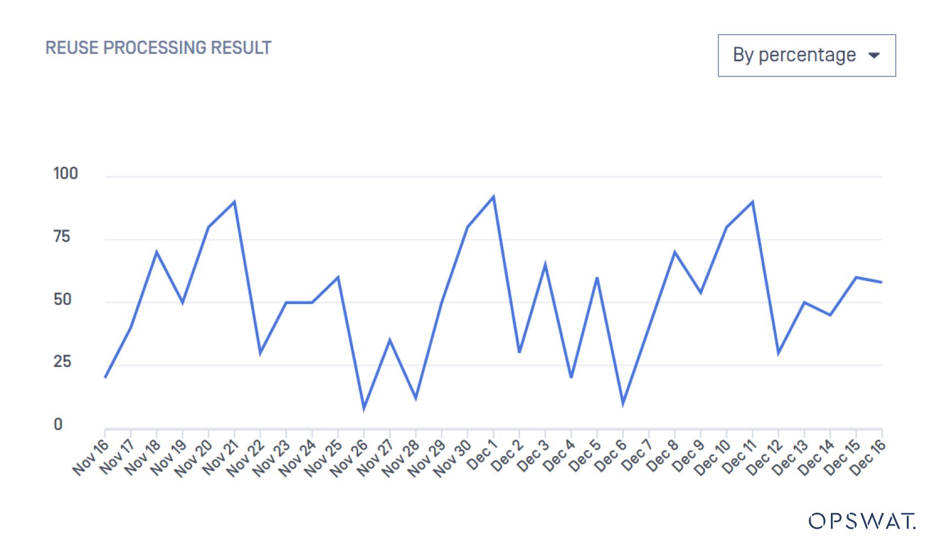942x560 pixels.
Task: Select the Dec 1 peak on the line
Action: 493,197
